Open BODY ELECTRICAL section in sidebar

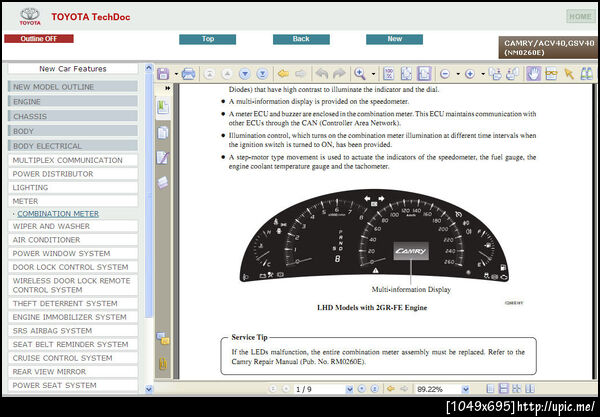tap(73, 146)
